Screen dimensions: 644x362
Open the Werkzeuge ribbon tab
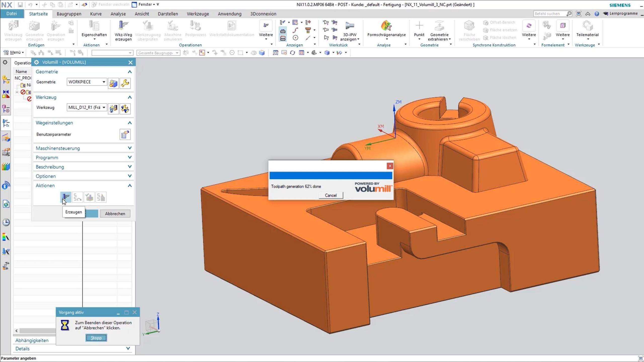[x=198, y=14]
